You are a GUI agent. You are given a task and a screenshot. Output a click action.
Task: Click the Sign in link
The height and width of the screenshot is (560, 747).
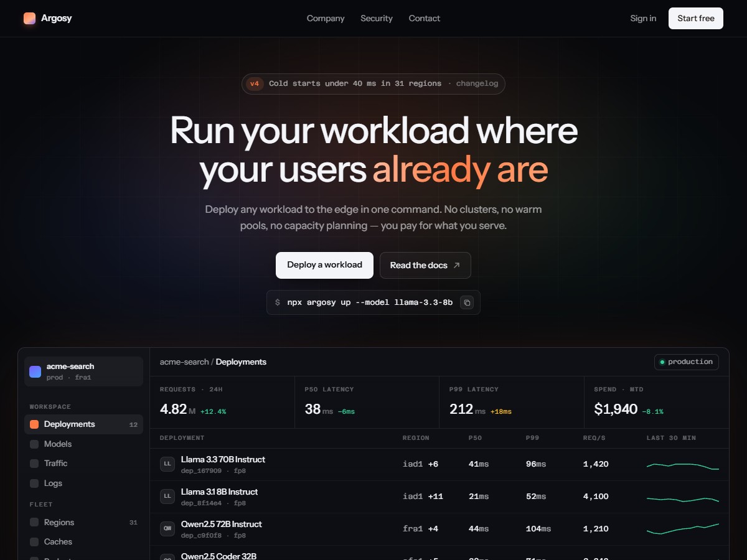(643, 18)
